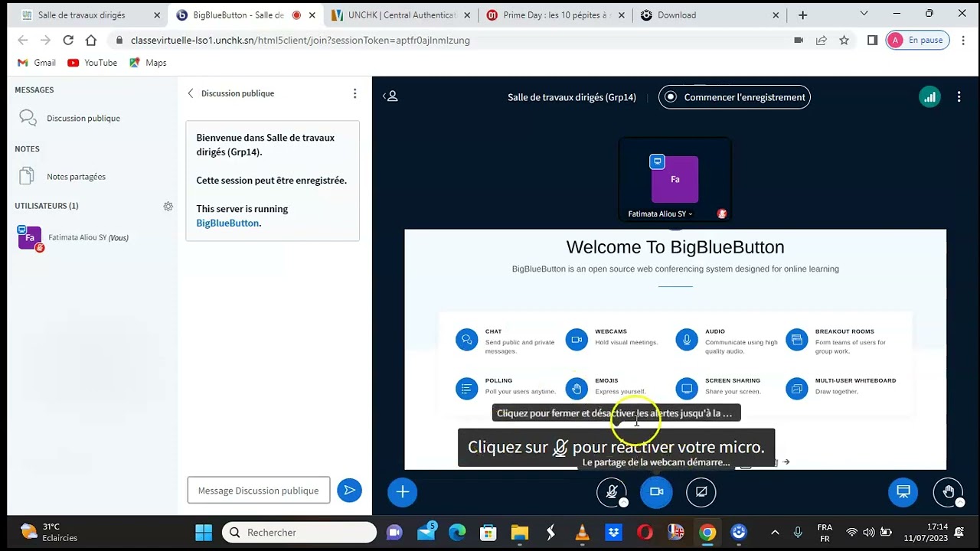
Task: Open the Chrome profile 'En pause'
Action: pyautogui.click(x=917, y=41)
